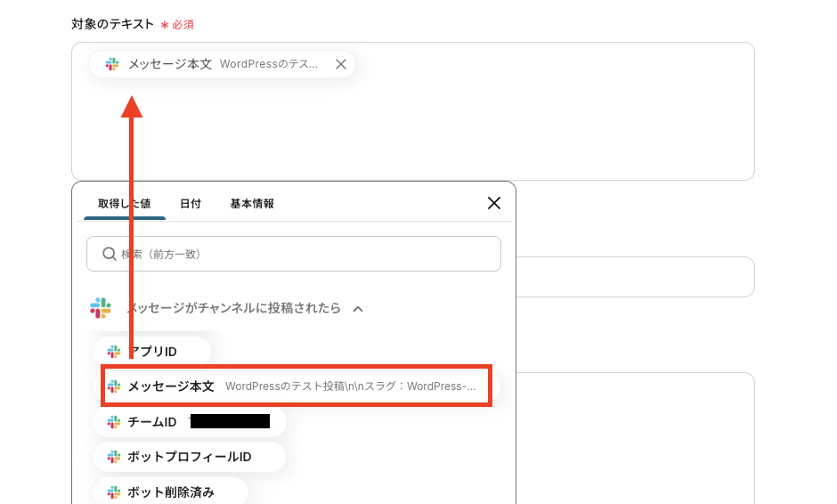Open the 基本情報 tab

pos(252,203)
